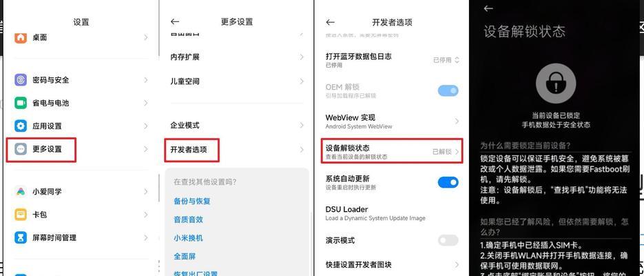The width and height of the screenshot is (644, 276).
Task: Disable the 系统自动更新 switch
Action: point(448,181)
